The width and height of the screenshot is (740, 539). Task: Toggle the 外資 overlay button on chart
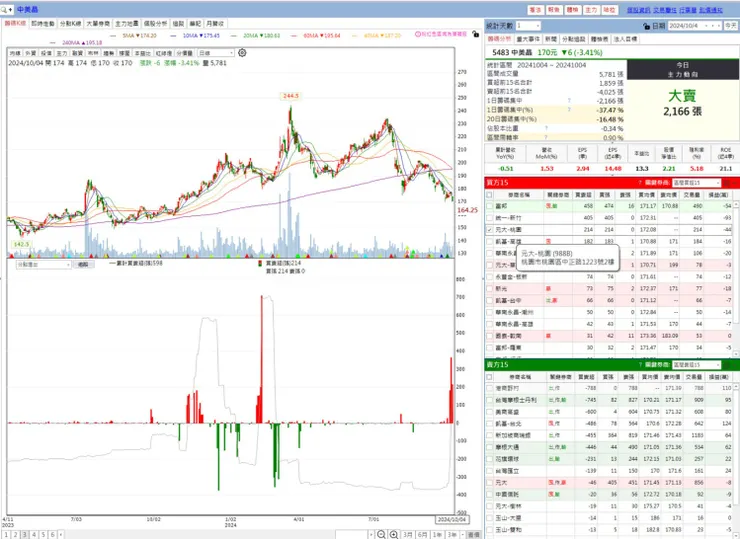pos(31,53)
